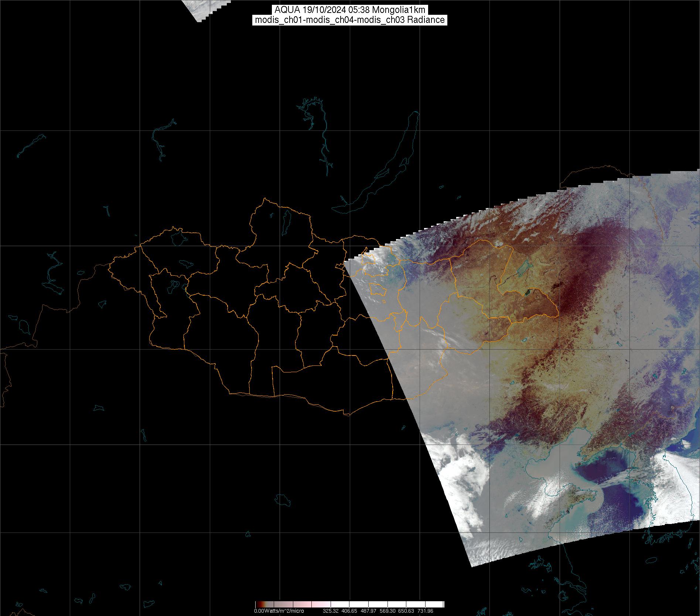Viewport: 700px width, 616px height.
Task: Click the Khuvsgul lake outline in northern Mongolia
Action: pyautogui.click(x=286, y=220)
